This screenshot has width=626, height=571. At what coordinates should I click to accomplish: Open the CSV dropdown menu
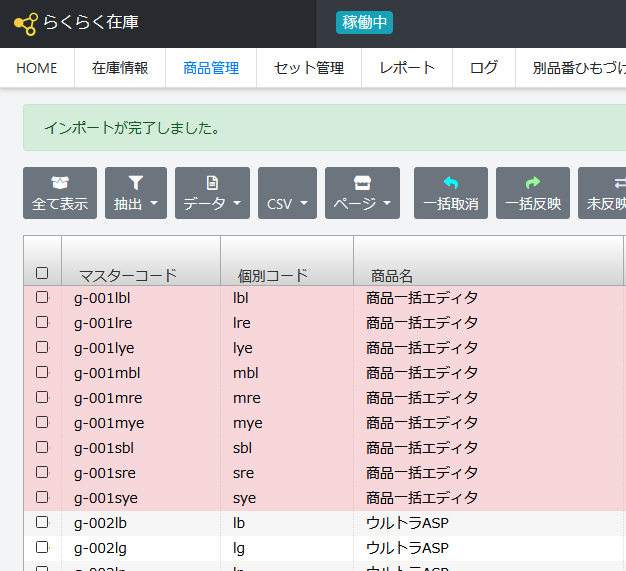287,193
